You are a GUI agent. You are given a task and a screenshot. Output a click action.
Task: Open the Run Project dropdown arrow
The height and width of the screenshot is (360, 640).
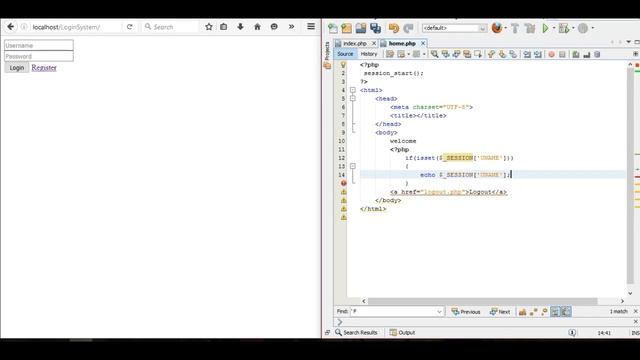554,28
